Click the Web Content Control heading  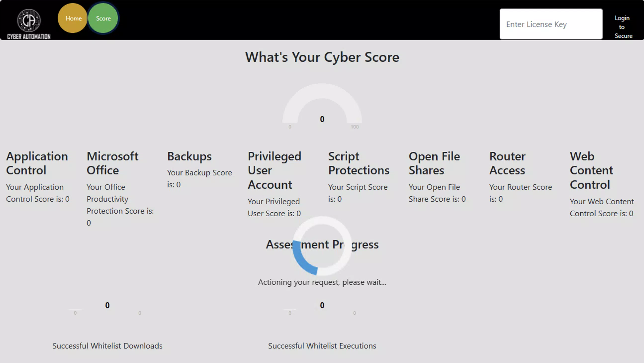[x=591, y=171]
